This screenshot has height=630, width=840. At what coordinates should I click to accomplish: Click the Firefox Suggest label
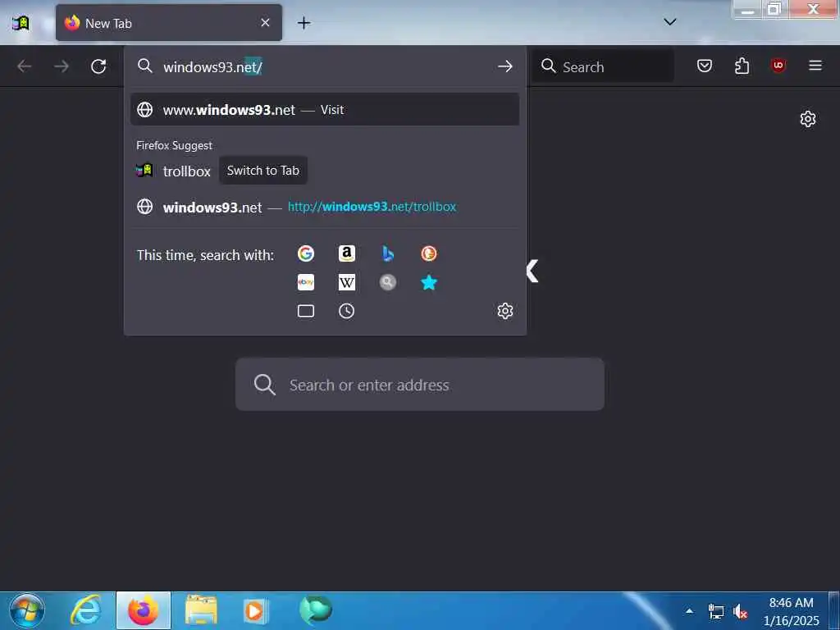point(174,146)
